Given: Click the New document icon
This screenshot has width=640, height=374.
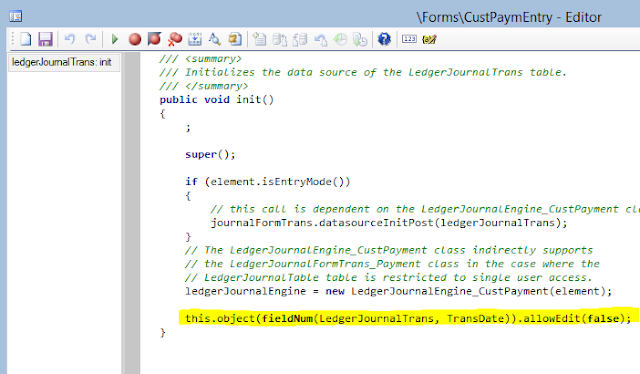Looking at the screenshot, I should coord(26,39).
